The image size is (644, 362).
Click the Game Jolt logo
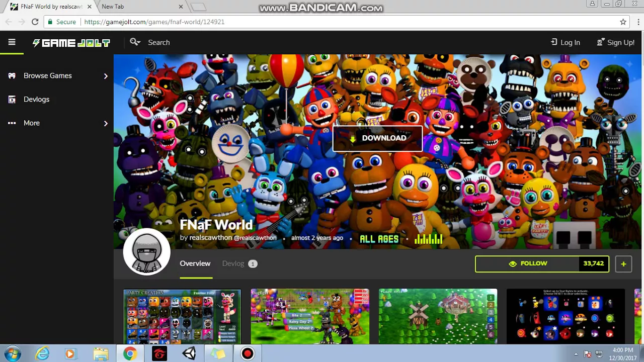coord(71,43)
